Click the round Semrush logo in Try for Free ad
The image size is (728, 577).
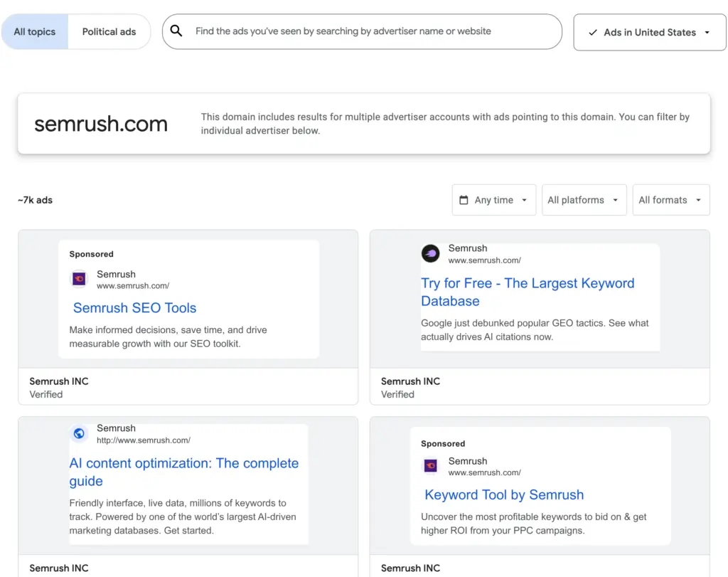(430, 254)
